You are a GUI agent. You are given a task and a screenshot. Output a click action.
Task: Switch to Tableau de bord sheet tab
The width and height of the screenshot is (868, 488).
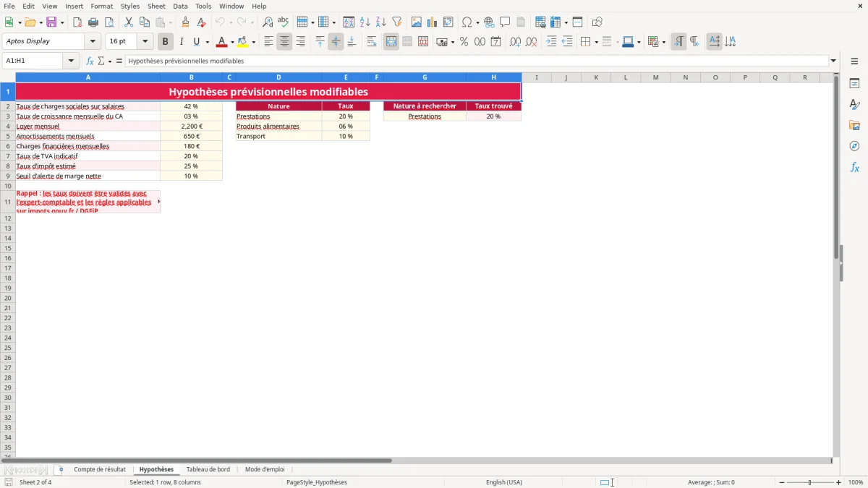208,469
